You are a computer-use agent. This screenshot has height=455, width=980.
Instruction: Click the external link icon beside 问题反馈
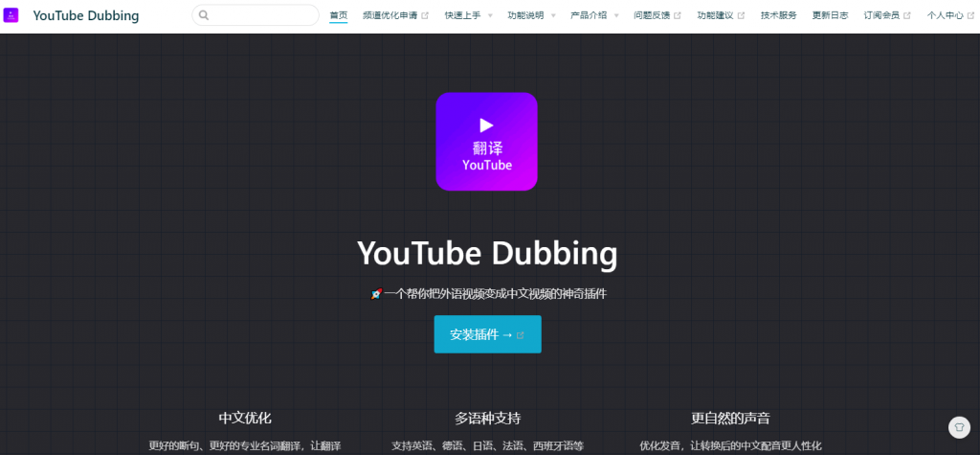pyautogui.click(x=678, y=15)
